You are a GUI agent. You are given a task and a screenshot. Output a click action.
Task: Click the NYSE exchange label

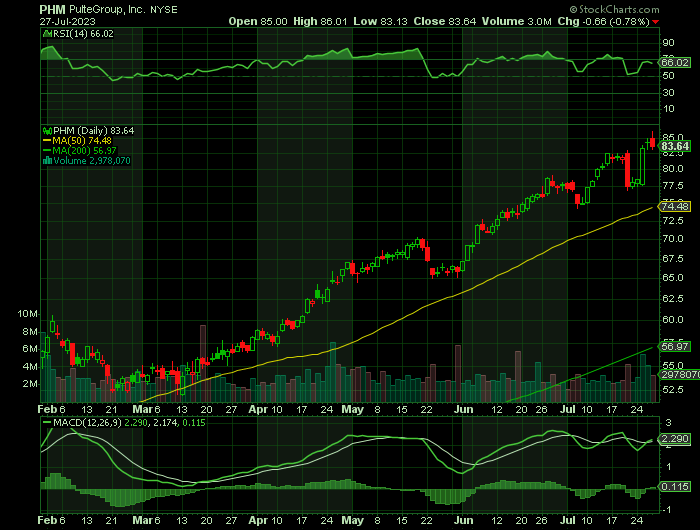163,10
